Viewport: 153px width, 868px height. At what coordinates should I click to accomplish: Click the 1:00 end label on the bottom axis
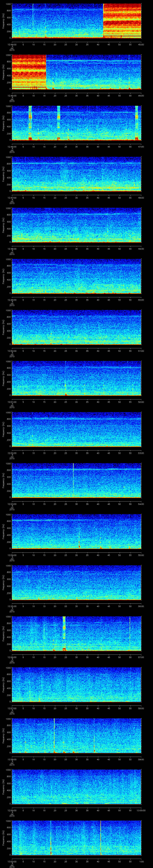coord(141,861)
